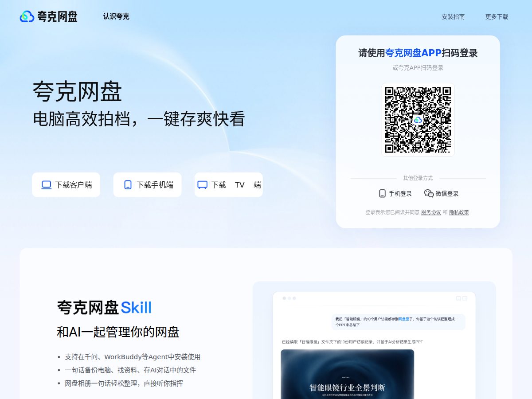
Task: Choose 微信登录 login option
Action: coord(442,193)
